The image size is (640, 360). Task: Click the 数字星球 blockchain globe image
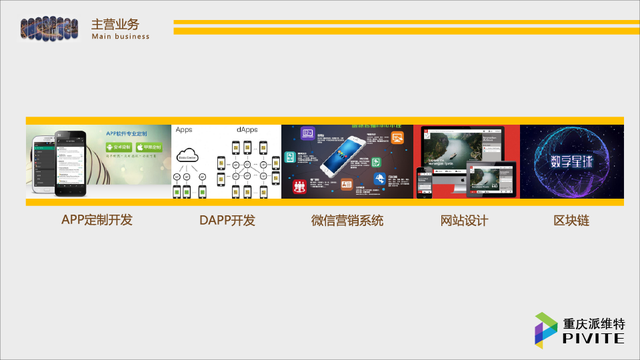coord(572,162)
